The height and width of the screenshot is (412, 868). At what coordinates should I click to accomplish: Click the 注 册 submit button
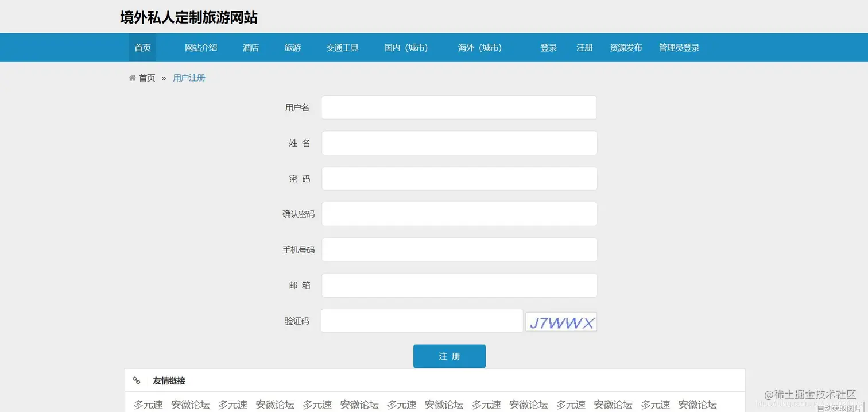[x=449, y=356]
